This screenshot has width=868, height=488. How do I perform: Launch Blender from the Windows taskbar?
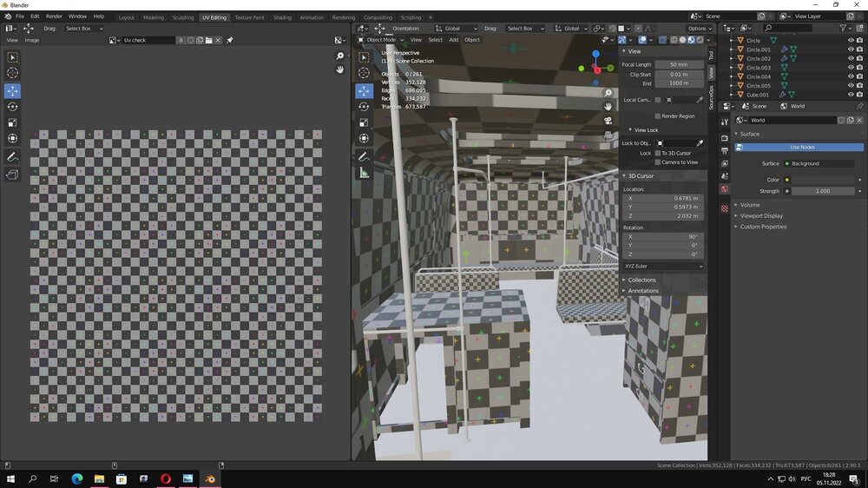point(210,478)
